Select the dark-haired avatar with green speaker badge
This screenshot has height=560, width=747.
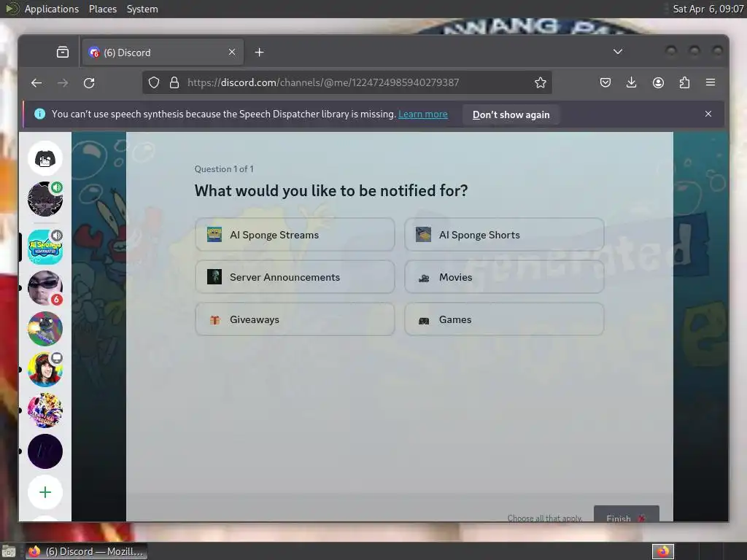(44, 199)
